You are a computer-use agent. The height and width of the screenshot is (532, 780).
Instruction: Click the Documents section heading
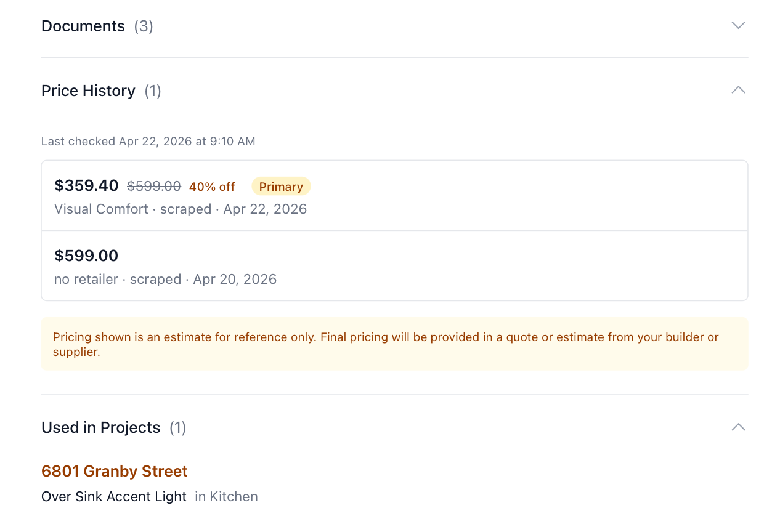pos(83,26)
